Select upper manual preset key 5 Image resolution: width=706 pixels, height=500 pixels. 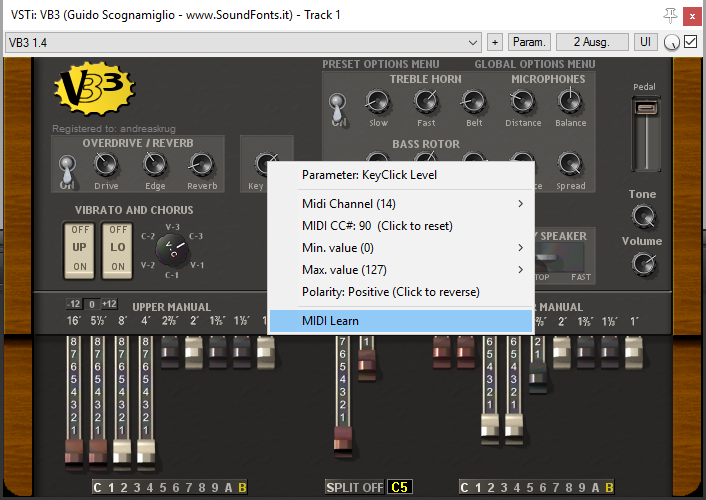[163, 487]
